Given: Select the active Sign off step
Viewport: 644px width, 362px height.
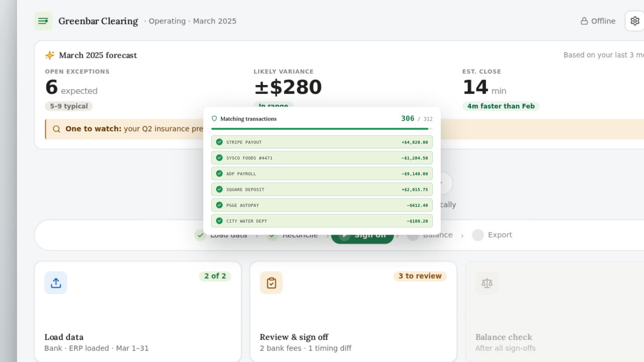Looking at the screenshot, I should tap(362, 235).
